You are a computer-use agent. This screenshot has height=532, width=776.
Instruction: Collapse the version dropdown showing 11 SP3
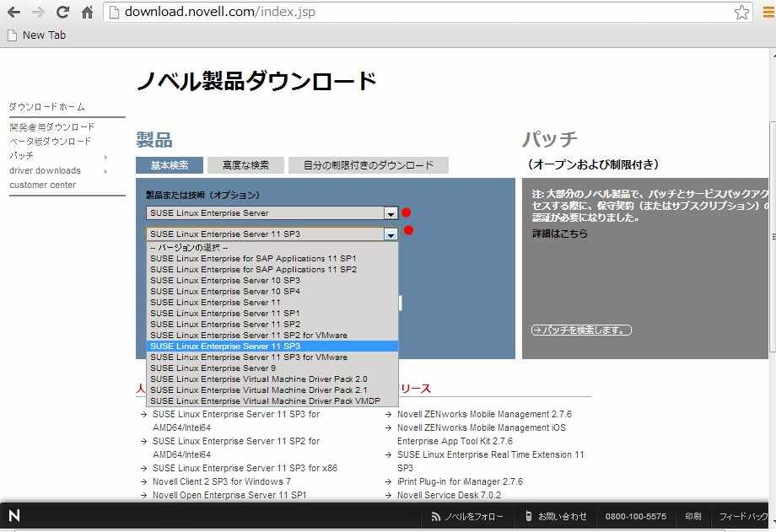(x=272, y=234)
